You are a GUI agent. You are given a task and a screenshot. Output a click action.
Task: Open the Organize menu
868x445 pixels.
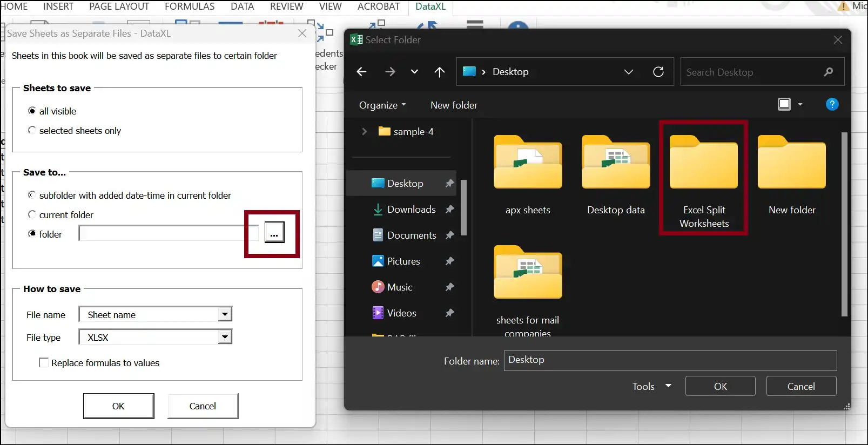(382, 105)
